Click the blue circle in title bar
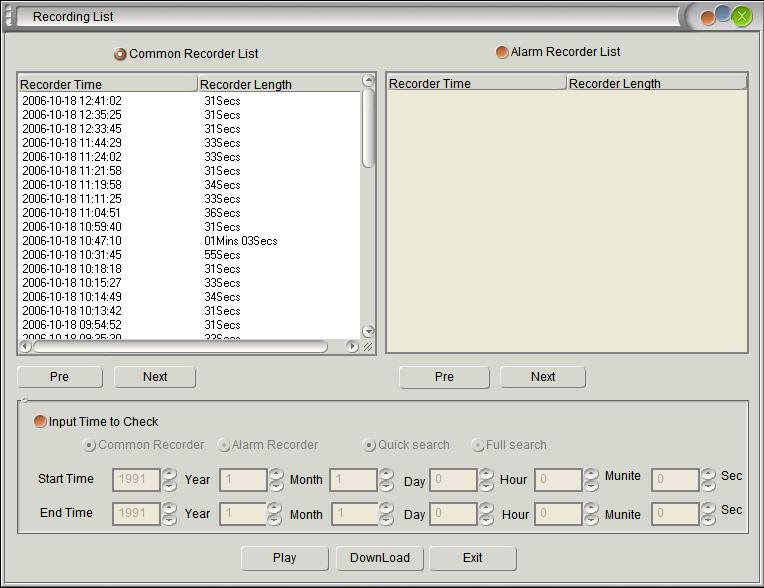This screenshot has height=588, width=764. pyautogui.click(x=723, y=13)
